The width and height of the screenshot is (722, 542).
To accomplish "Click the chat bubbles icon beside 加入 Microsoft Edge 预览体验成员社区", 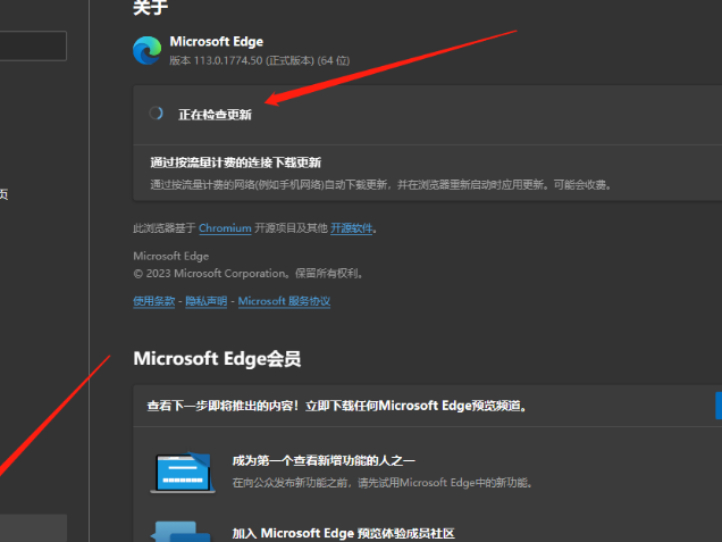I will [x=180, y=531].
